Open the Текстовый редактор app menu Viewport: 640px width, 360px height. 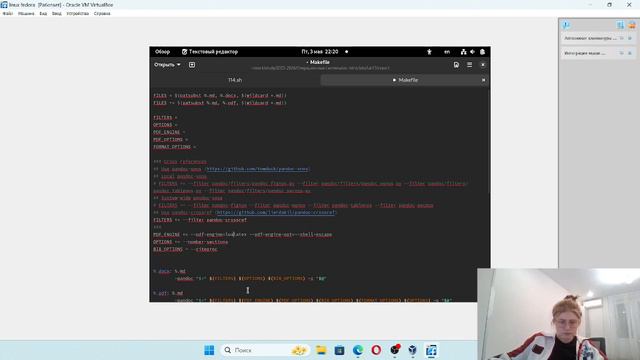pos(210,52)
